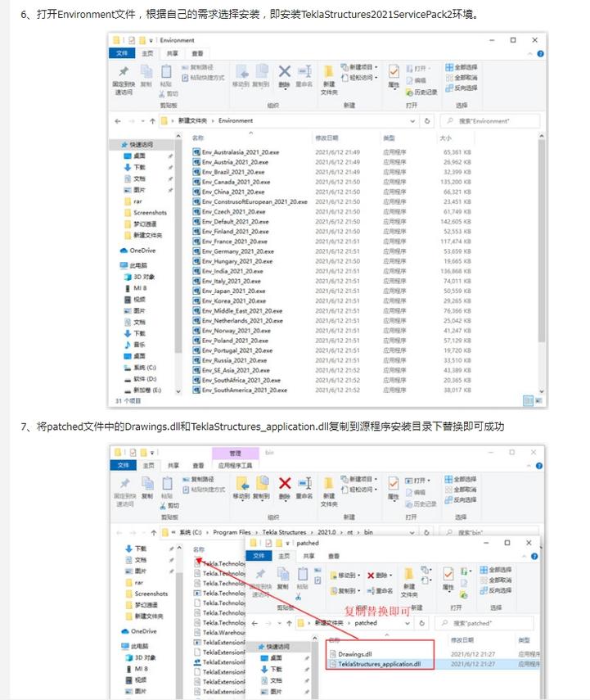
Task: Click Select All (全部选择) in Environment window
Action: pyautogui.click(x=462, y=67)
